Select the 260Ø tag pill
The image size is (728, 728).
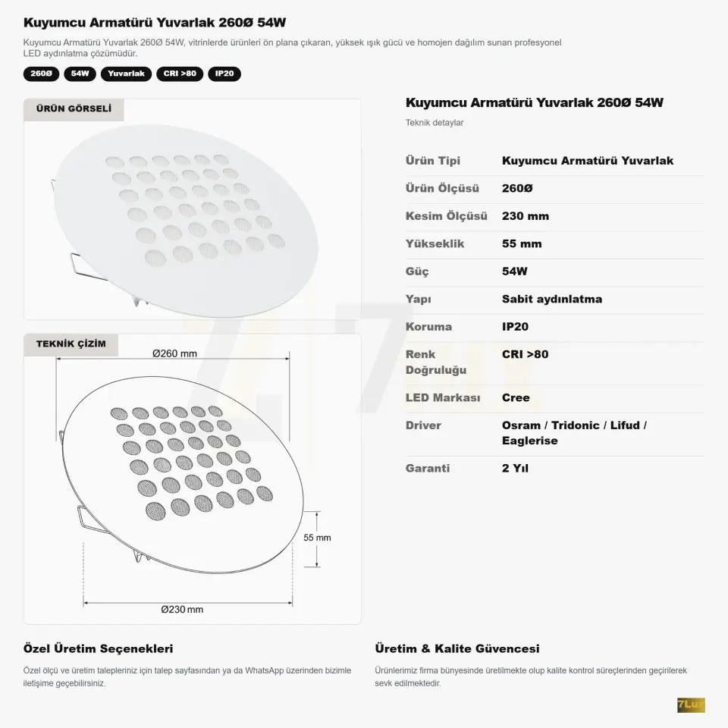pyautogui.click(x=41, y=74)
